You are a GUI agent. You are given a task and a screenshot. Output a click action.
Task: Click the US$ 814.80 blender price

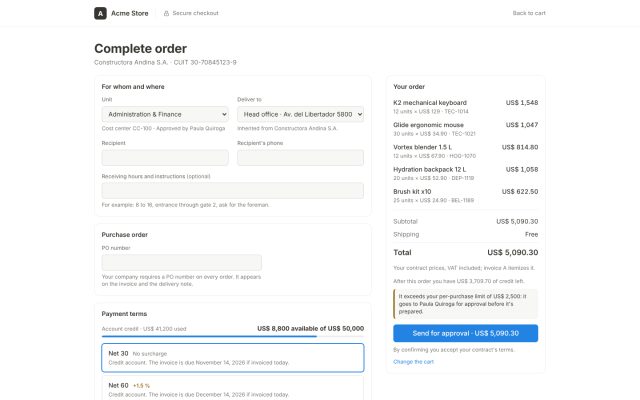click(520, 147)
